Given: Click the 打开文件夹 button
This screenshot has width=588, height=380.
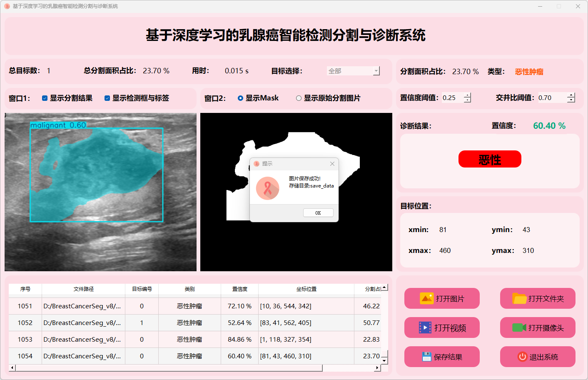Looking at the screenshot, I should point(538,298).
